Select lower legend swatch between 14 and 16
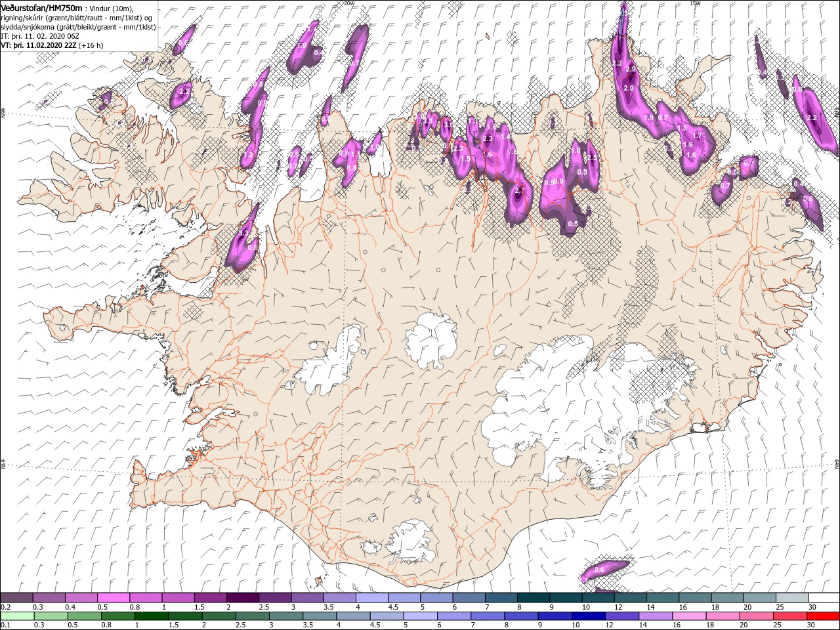The width and height of the screenshot is (840, 630). click(x=655, y=616)
